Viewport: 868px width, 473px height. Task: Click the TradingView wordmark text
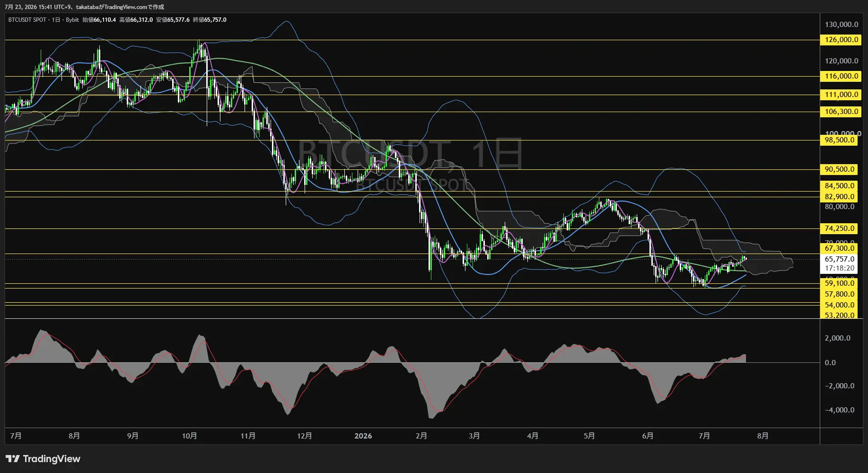pyautogui.click(x=52, y=459)
